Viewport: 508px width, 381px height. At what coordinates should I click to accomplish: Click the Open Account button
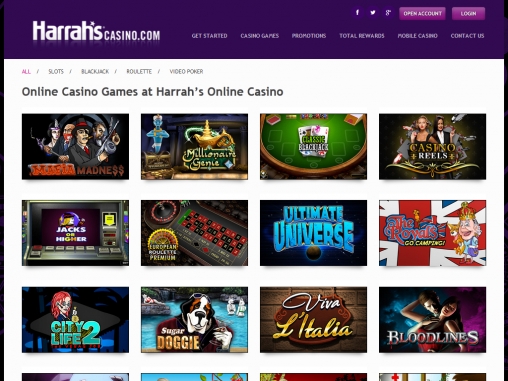(422, 14)
